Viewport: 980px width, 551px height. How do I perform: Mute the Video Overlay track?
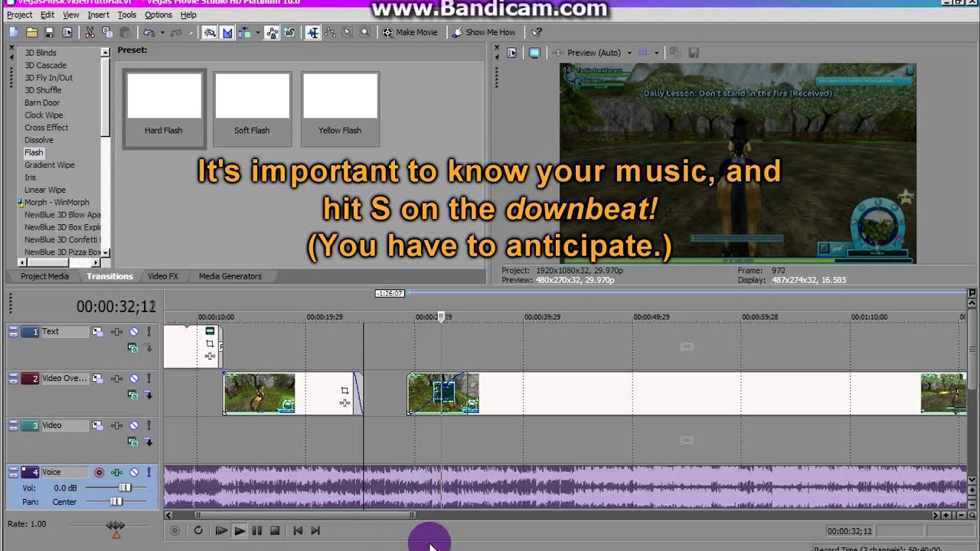pyautogui.click(x=134, y=378)
